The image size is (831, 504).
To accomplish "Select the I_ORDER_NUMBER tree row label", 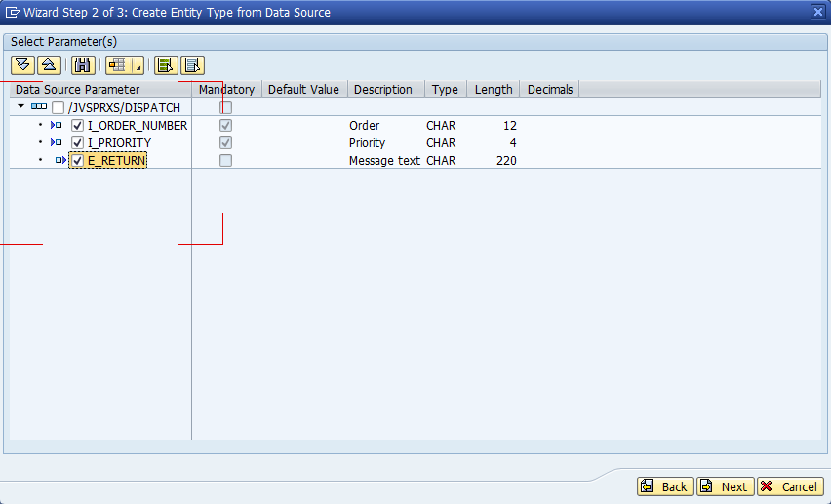I will (138, 126).
